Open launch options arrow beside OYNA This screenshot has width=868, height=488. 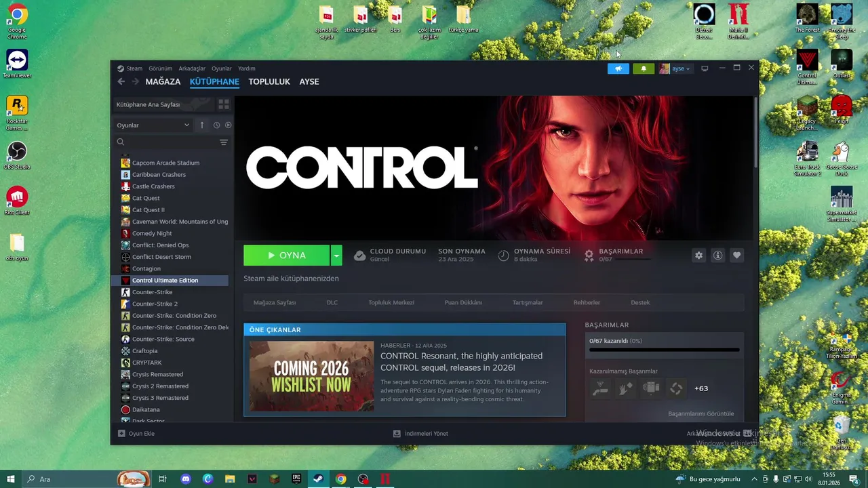(x=336, y=256)
